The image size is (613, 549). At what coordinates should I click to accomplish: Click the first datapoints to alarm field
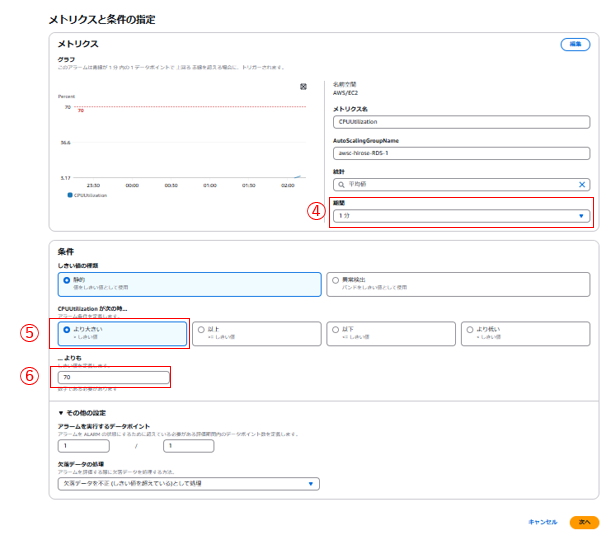pyautogui.click(x=84, y=446)
